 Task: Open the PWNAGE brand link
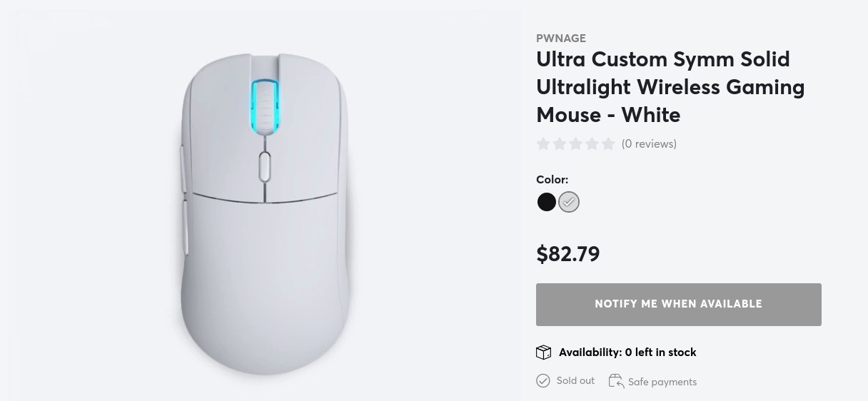(561, 39)
